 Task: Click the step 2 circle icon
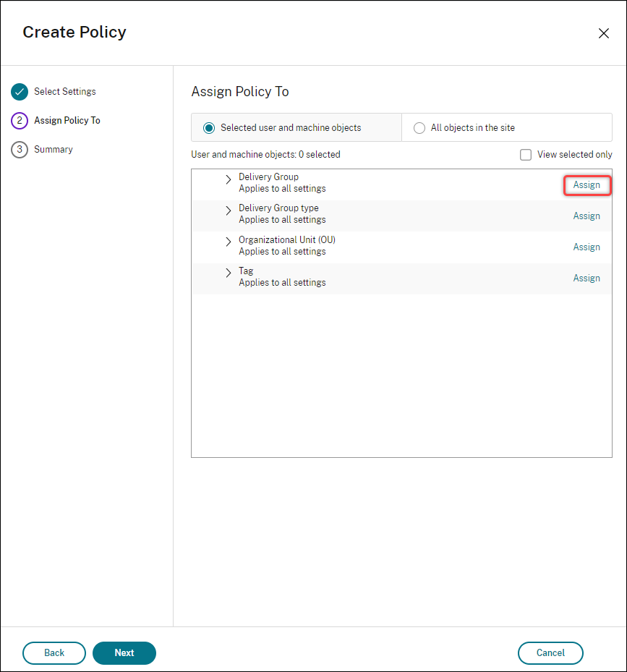pos(20,121)
